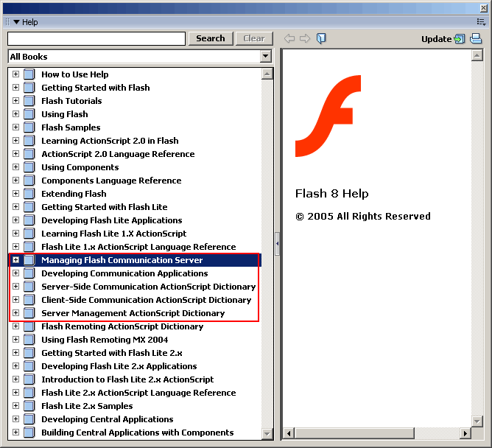Click the book icon for Using Flash
The width and height of the screenshot is (492, 448).
coord(29,114)
